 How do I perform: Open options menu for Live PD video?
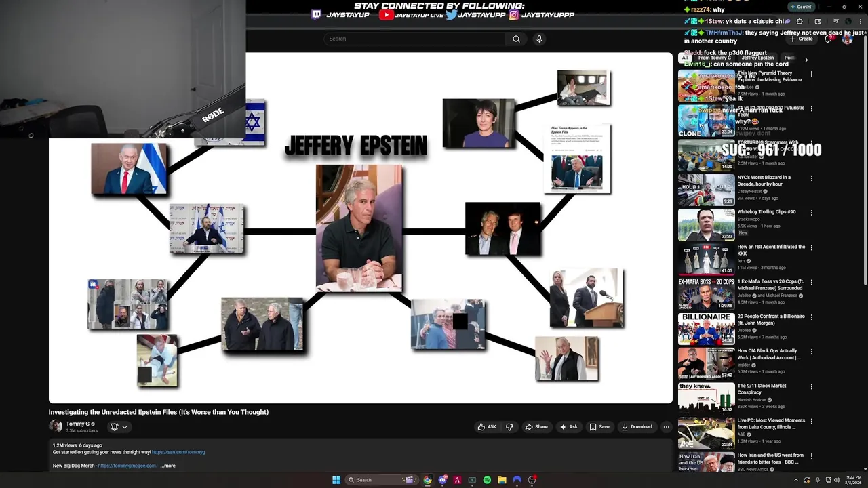pyautogui.click(x=812, y=422)
